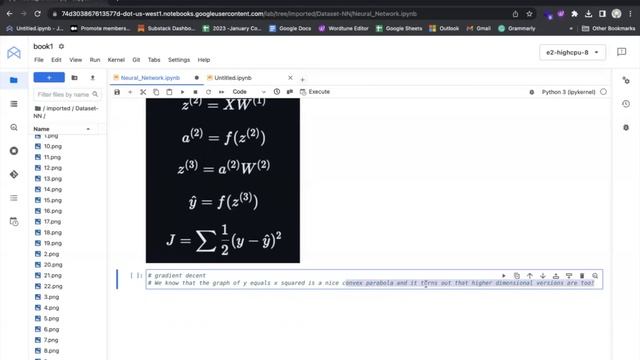Insert a cell below this cell
The width and height of the screenshot is (640, 360).
(x=569, y=276)
